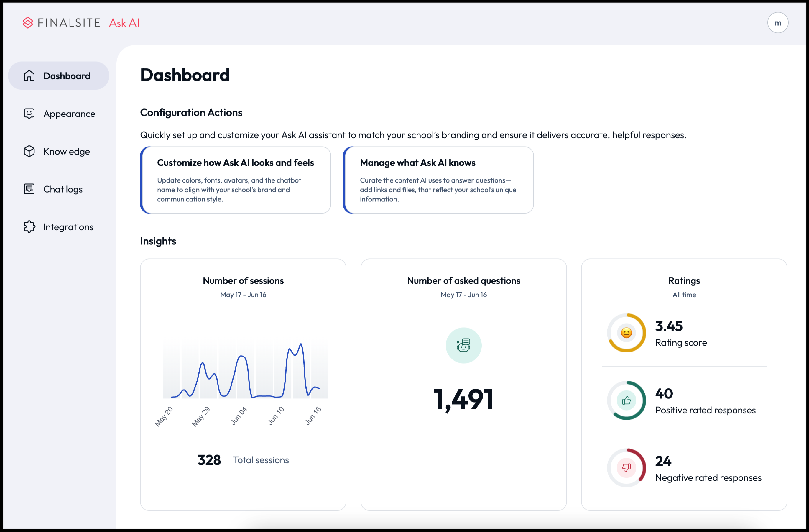Click the Appearance smiley chat icon
This screenshot has height=532, width=809.
[x=29, y=114]
